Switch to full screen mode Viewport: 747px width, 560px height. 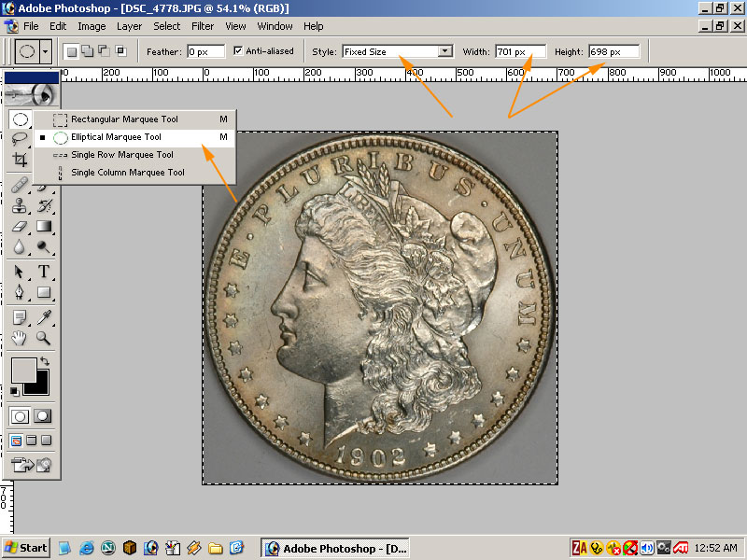46,440
